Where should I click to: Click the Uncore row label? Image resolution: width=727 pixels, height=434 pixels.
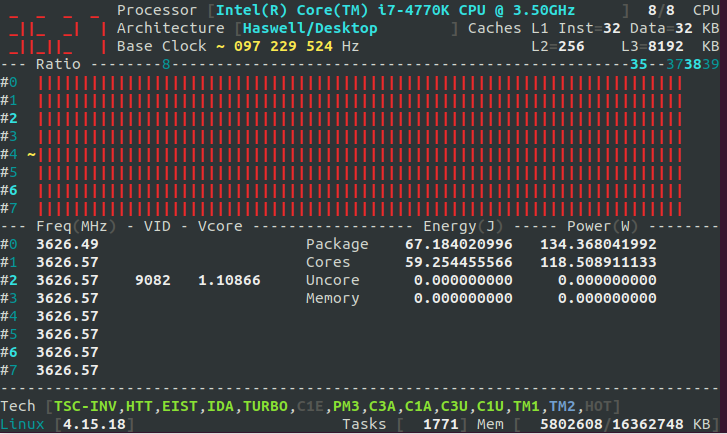[332, 281]
